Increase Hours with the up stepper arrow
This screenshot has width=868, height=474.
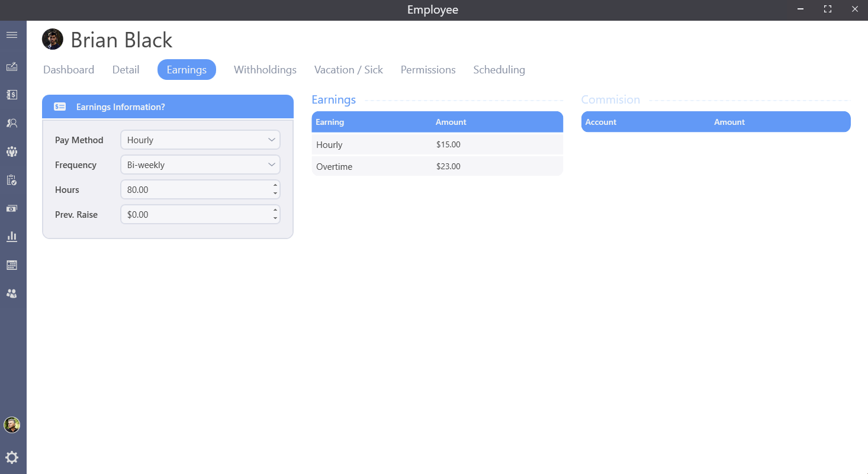tap(275, 186)
